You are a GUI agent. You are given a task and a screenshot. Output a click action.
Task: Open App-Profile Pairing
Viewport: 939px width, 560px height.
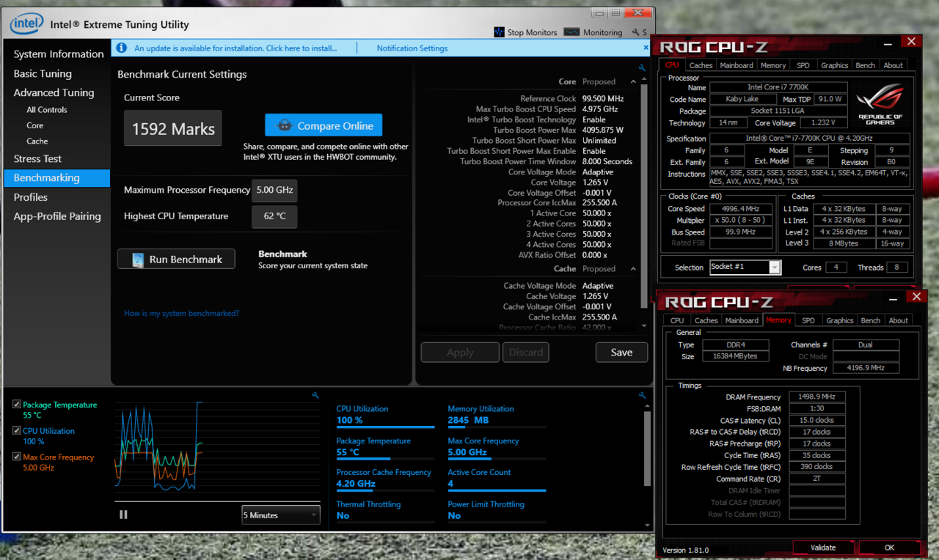57,216
